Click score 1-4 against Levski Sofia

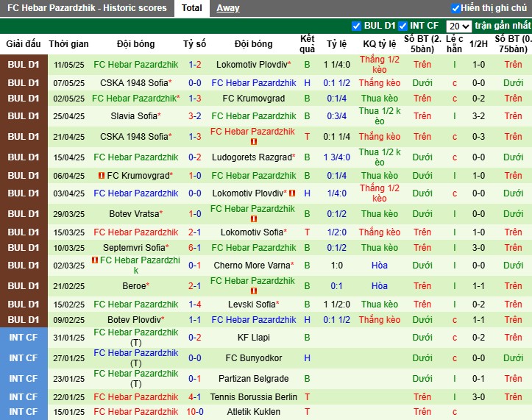click(195, 305)
